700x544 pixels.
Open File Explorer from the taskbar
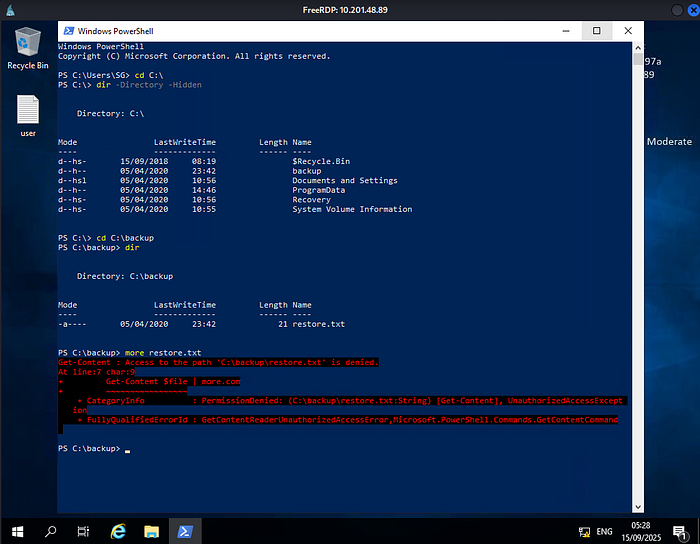coord(151,531)
